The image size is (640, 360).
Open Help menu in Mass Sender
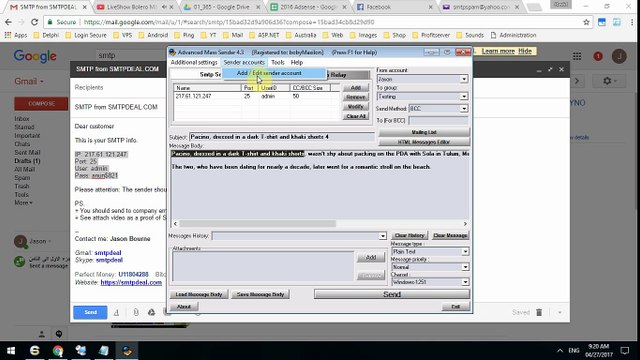point(297,62)
